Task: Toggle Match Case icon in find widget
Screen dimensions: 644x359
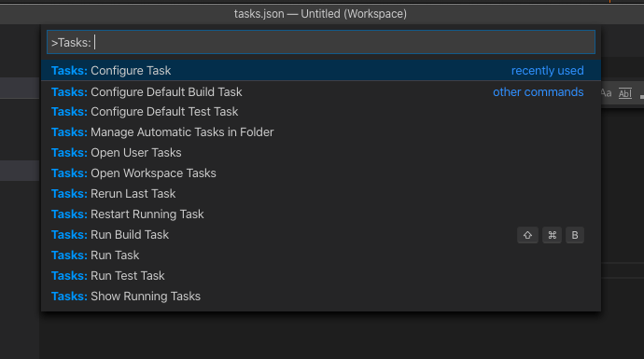Action: (607, 93)
